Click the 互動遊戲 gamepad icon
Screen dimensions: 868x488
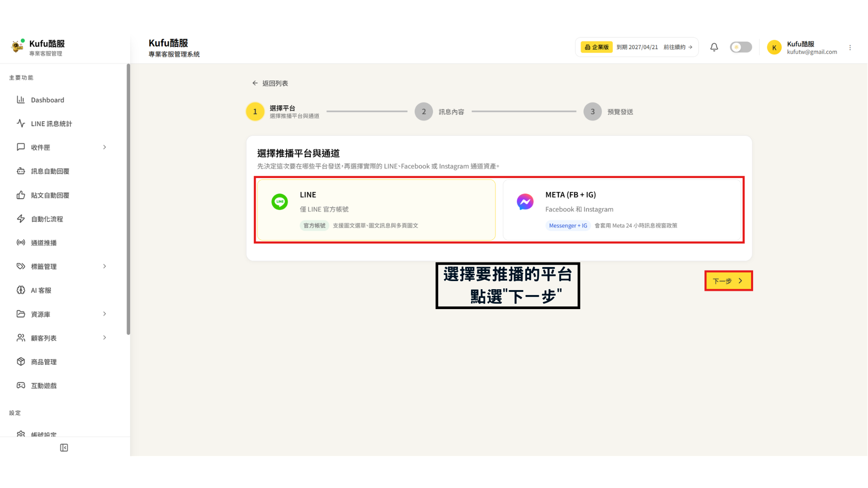coord(21,385)
